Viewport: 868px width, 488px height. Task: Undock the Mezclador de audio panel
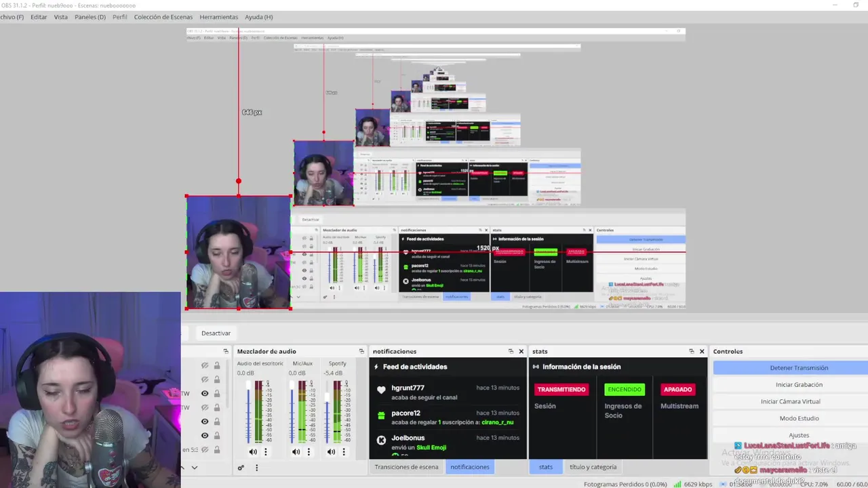pyautogui.click(x=361, y=351)
